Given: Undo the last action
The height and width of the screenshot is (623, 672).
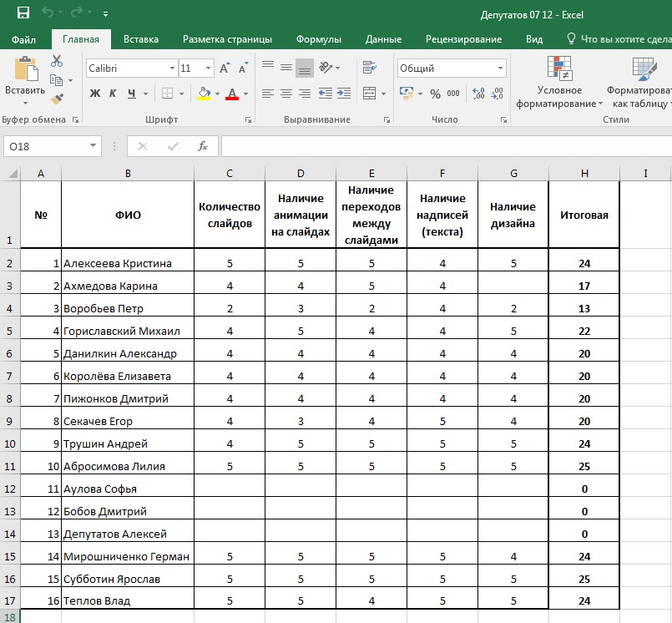Looking at the screenshot, I should point(48,13).
